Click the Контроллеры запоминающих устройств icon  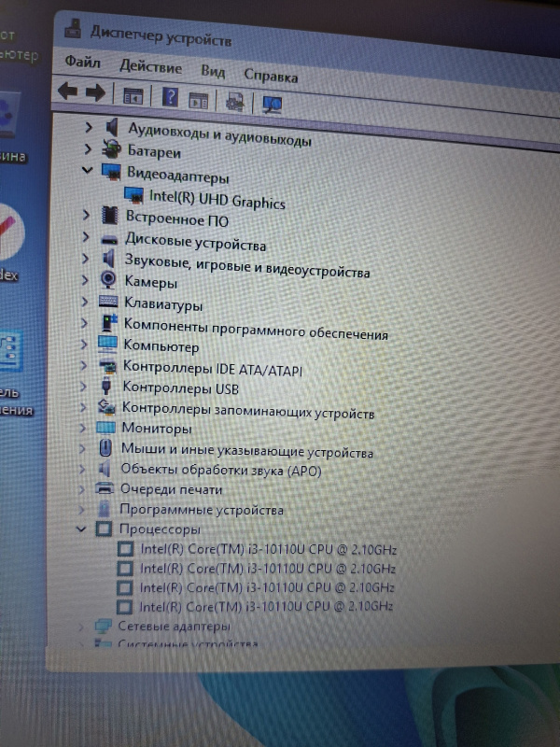click(106, 407)
